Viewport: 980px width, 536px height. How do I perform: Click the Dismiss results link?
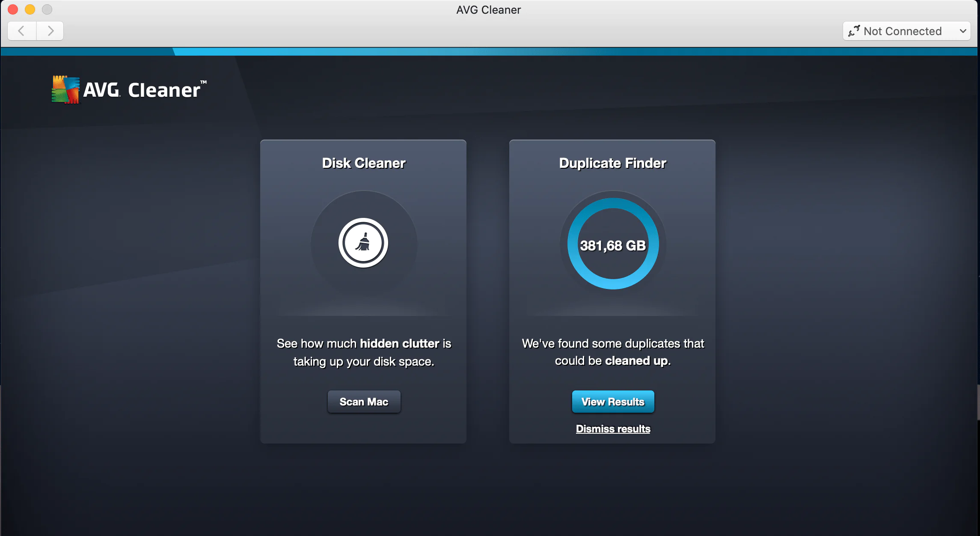point(613,429)
